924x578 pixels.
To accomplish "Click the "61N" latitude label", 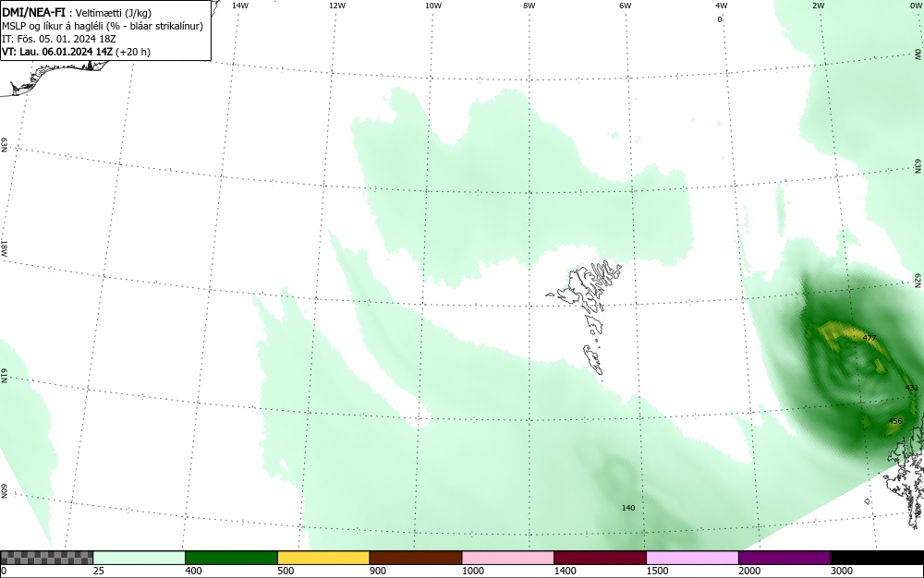I will 4,376.
